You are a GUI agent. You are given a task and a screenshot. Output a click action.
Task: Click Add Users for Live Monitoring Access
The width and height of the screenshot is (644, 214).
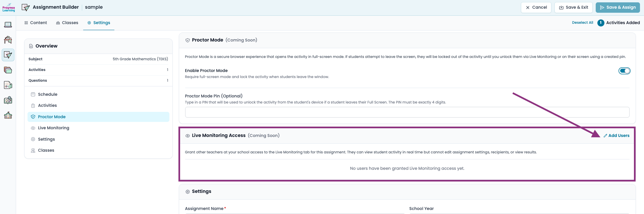point(616,136)
